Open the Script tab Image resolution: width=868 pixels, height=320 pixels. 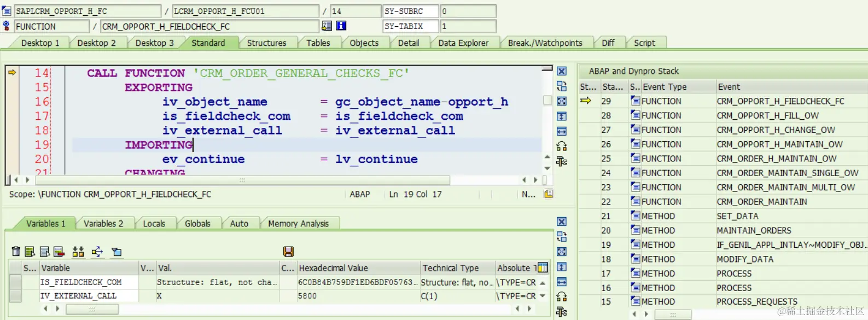(x=644, y=43)
